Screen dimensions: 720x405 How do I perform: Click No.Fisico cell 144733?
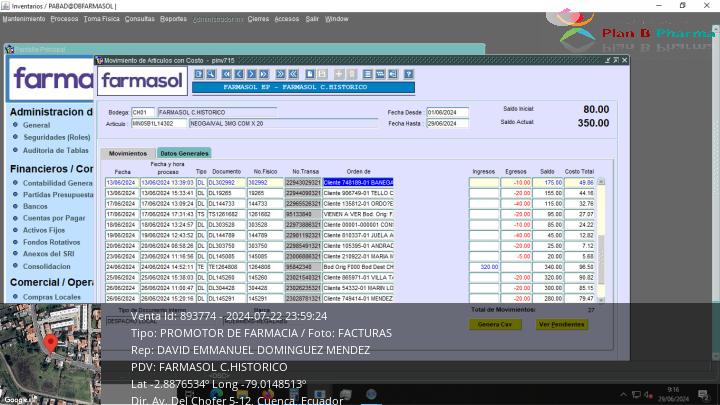pos(265,204)
